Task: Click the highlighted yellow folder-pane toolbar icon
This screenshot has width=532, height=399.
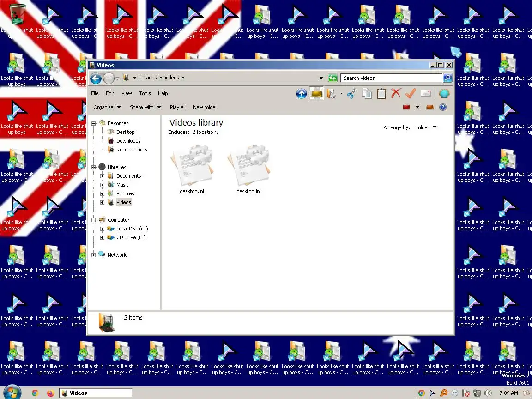Action: click(316, 93)
